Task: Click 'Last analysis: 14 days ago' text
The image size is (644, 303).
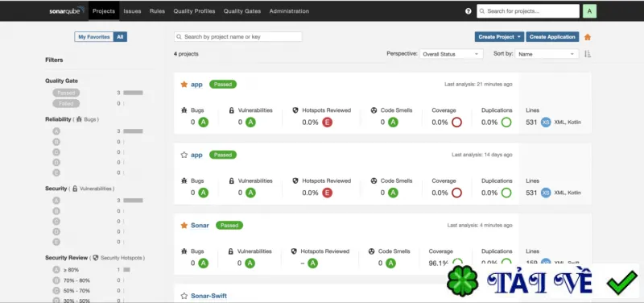Action: [482, 155]
